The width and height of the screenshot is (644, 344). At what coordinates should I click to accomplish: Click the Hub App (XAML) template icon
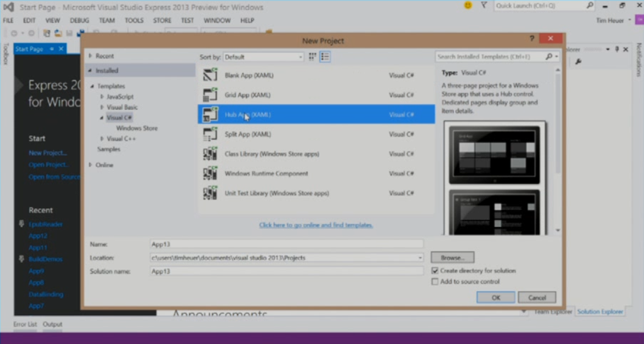210,114
